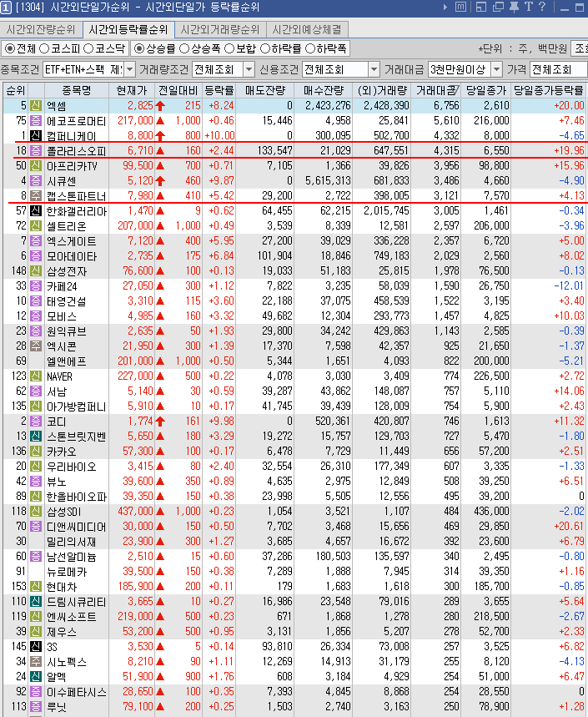Click the 신 badge beside 셀트리온
The image size is (588, 717).
[36, 226]
